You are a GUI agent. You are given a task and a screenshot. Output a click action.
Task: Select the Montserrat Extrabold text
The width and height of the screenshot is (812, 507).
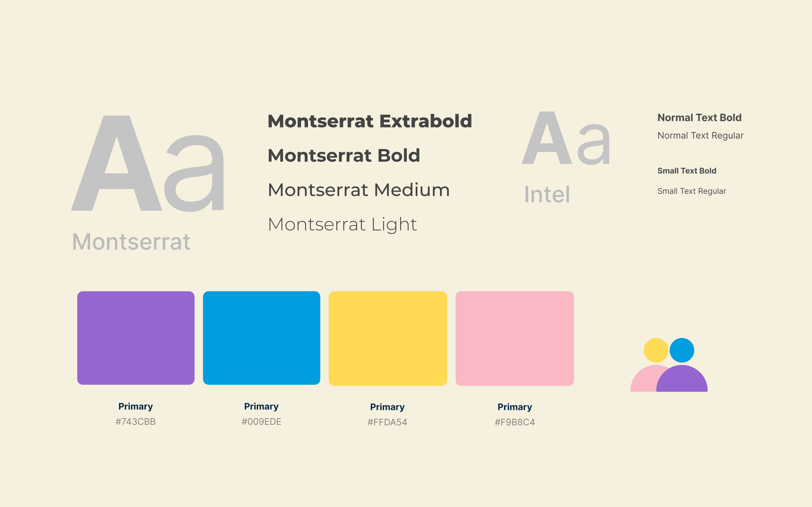pos(370,121)
